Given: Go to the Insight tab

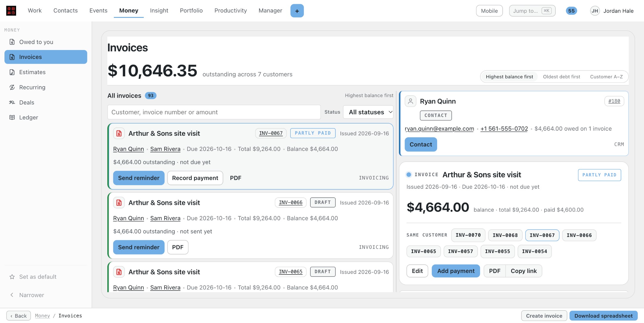Looking at the screenshot, I should point(159,11).
